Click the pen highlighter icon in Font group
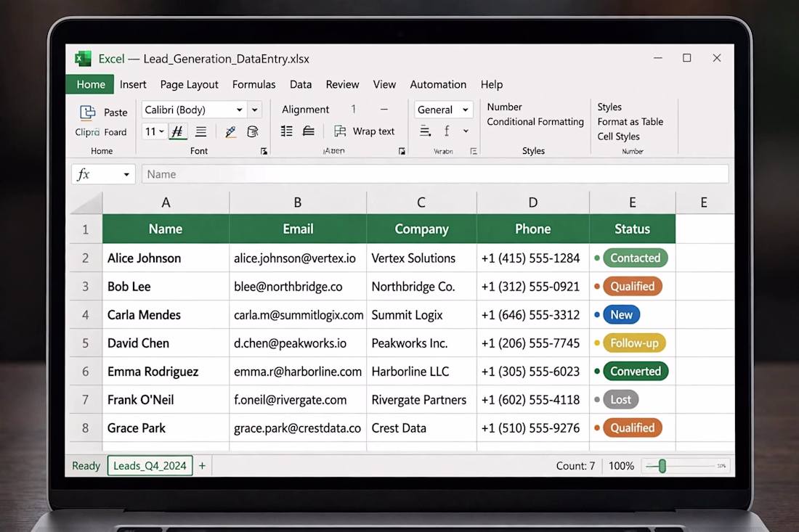Viewport: 799px width, 532px height. click(x=230, y=131)
